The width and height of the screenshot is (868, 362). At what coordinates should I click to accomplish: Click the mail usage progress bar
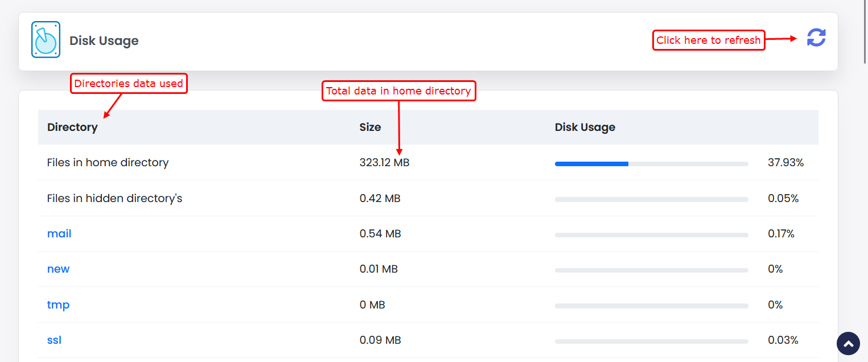[x=651, y=235]
